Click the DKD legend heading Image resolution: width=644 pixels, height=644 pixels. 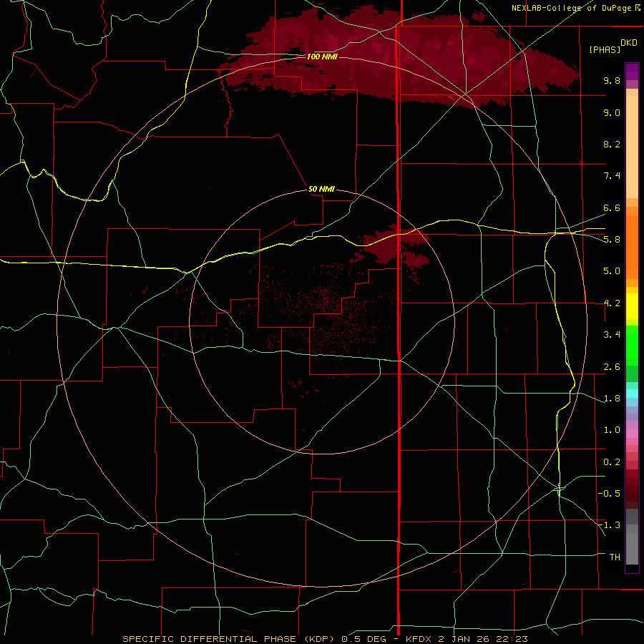point(629,43)
